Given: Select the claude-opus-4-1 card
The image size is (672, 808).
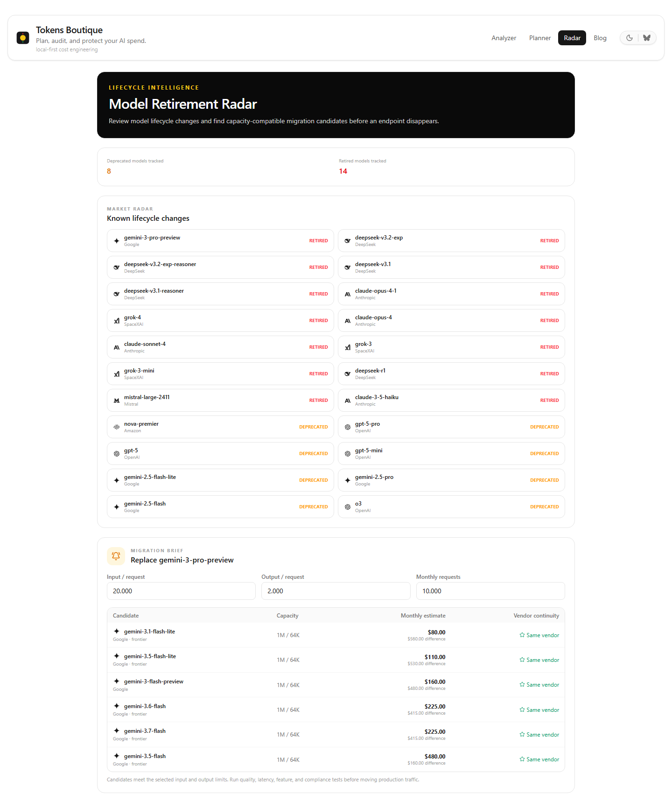Looking at the screenshot, I should tap(451, 294).
